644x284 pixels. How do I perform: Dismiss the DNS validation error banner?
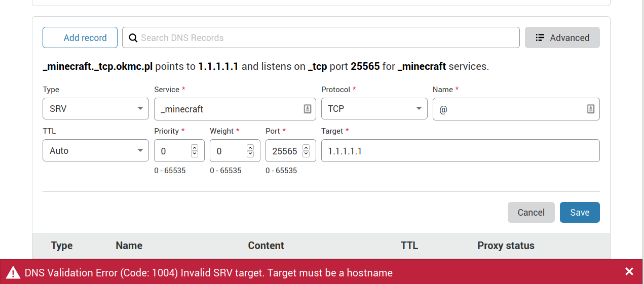pyautogui.click(x=629, y=272)
